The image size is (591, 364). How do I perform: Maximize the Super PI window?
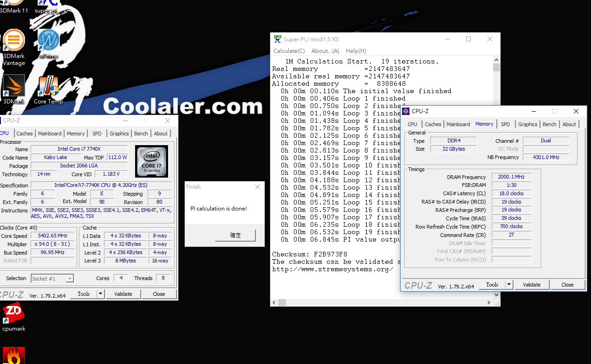(468, 39)
